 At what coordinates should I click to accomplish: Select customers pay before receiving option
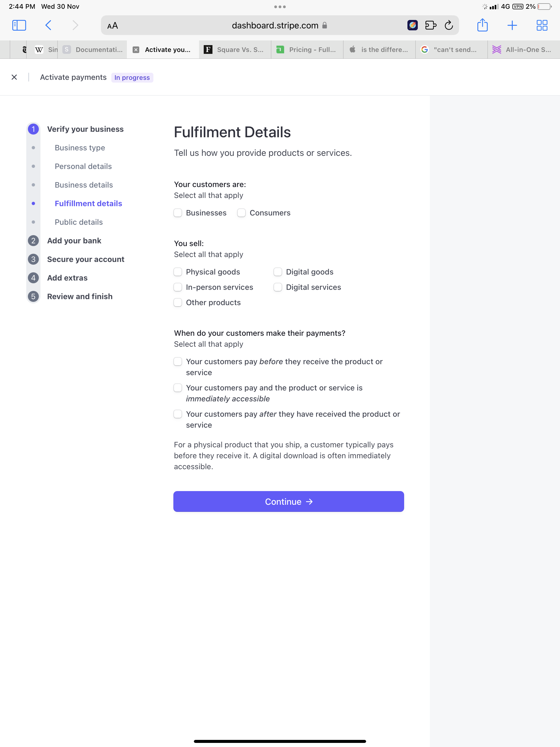(178, 362)
